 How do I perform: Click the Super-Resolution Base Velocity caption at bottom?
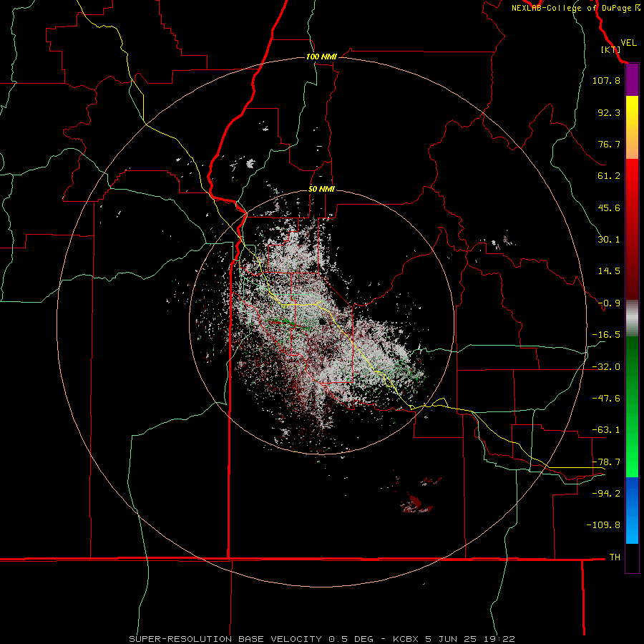pyautogui.click(x=322, y=639)
